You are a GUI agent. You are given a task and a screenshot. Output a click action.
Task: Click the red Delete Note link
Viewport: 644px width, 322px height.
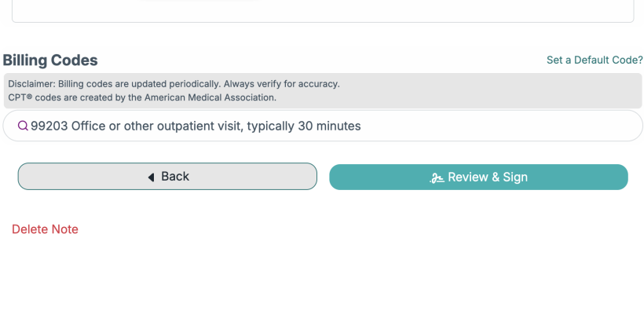(45, 229)
